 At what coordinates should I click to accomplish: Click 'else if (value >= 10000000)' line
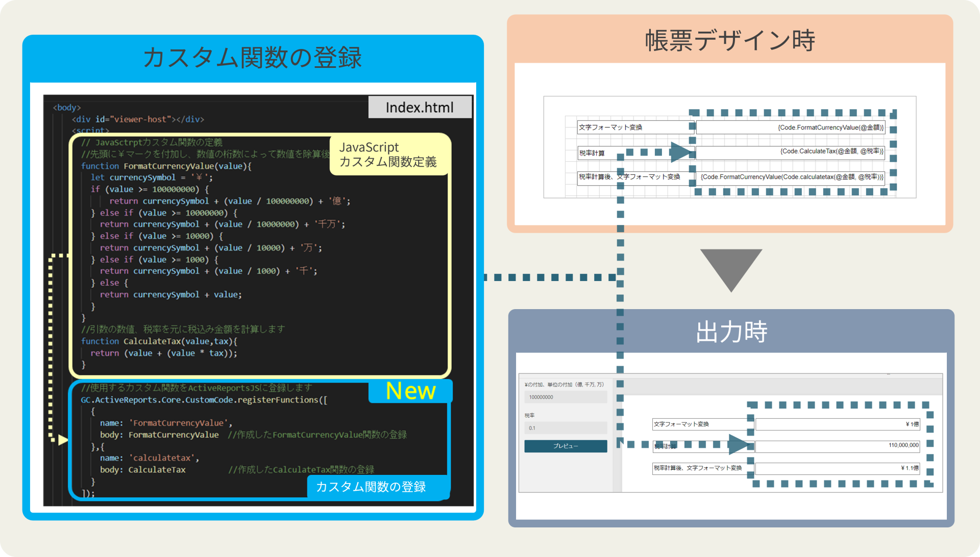(x=164, y=213)
